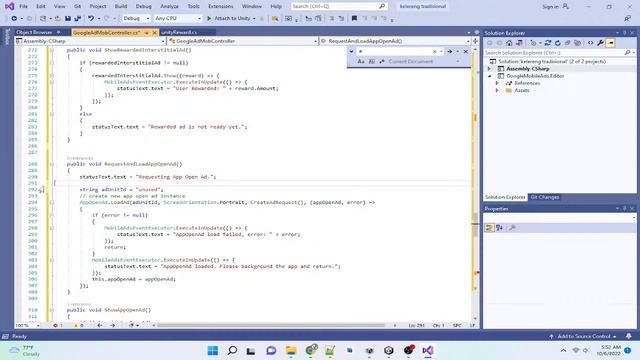
Task: Click the Categorized icon in Properties panel
Action: click(x=489, y=228)
